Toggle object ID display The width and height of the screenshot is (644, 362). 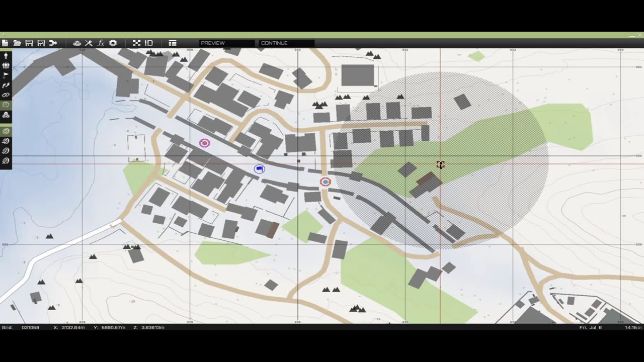(149, 43)
